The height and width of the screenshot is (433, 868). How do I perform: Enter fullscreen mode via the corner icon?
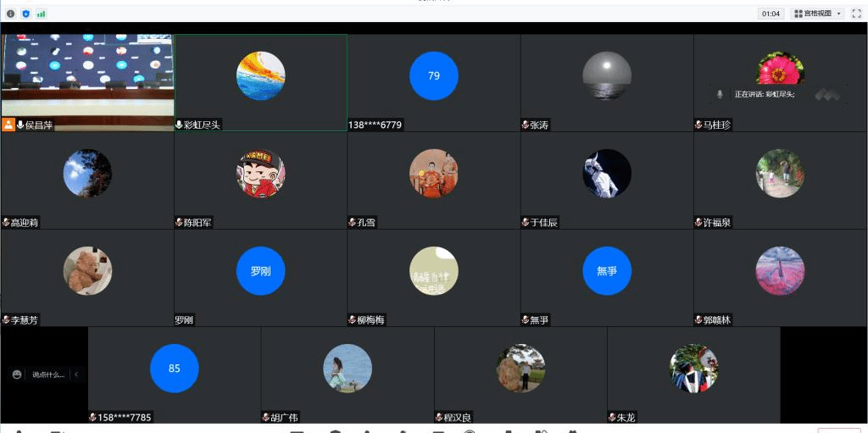coord(856,14)
